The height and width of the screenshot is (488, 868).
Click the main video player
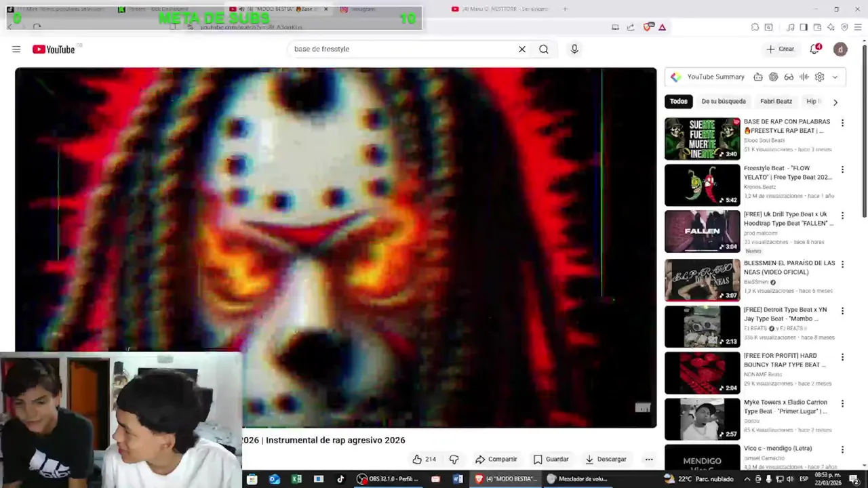(x=336, y=247)
